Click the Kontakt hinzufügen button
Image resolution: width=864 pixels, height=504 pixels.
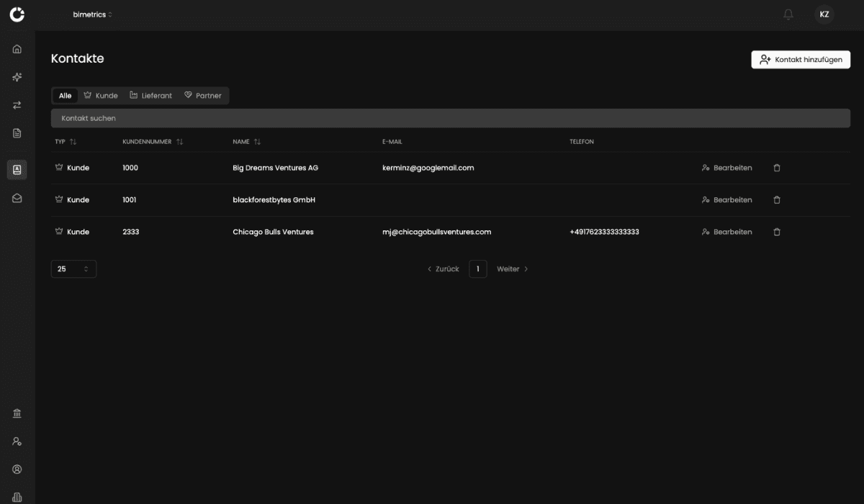tap(801, 60)
